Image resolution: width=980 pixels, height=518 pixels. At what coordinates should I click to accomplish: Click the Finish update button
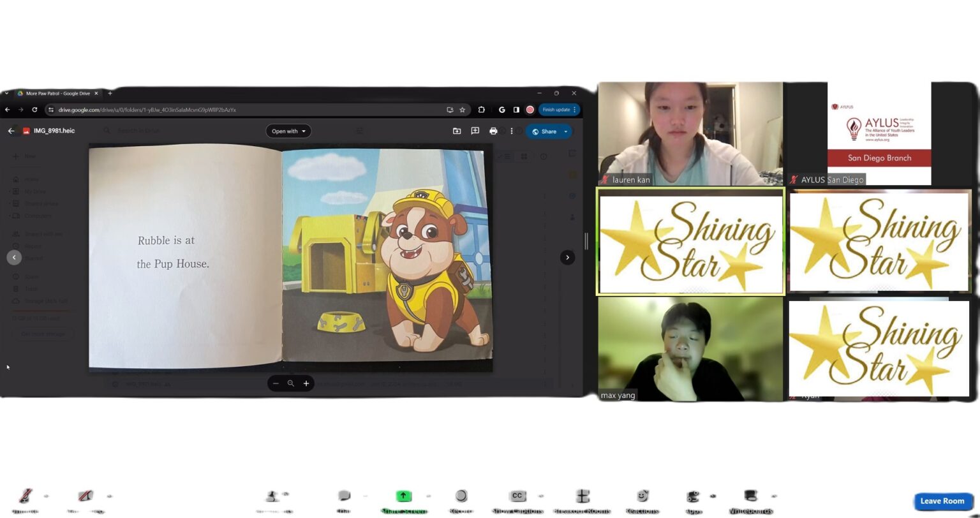point(559,110)
